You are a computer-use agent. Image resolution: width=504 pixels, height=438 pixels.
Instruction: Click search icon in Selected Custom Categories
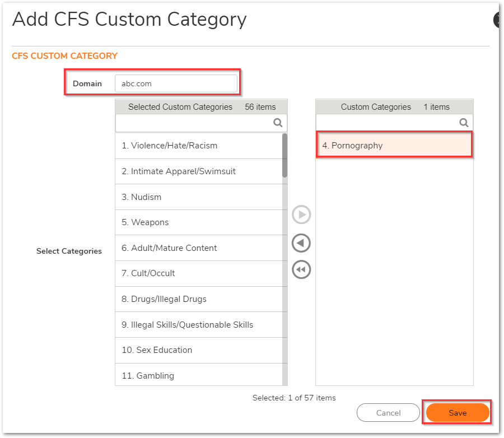click(278, 123)
